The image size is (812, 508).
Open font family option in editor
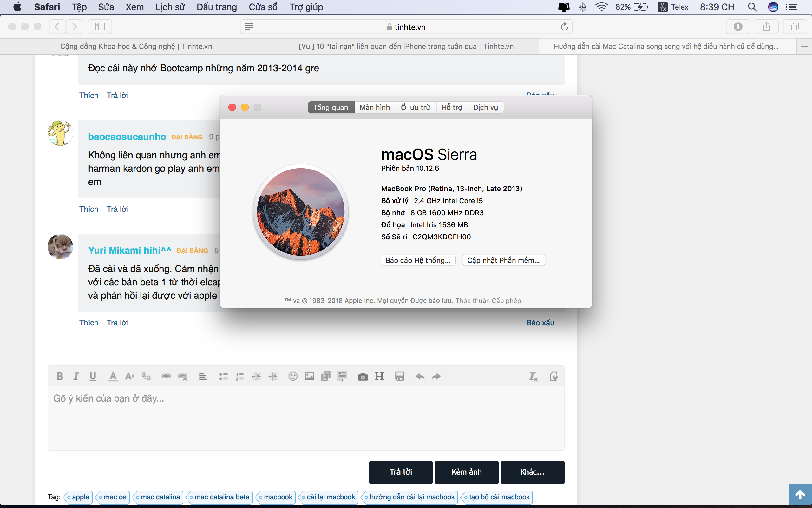pos(146,376)
